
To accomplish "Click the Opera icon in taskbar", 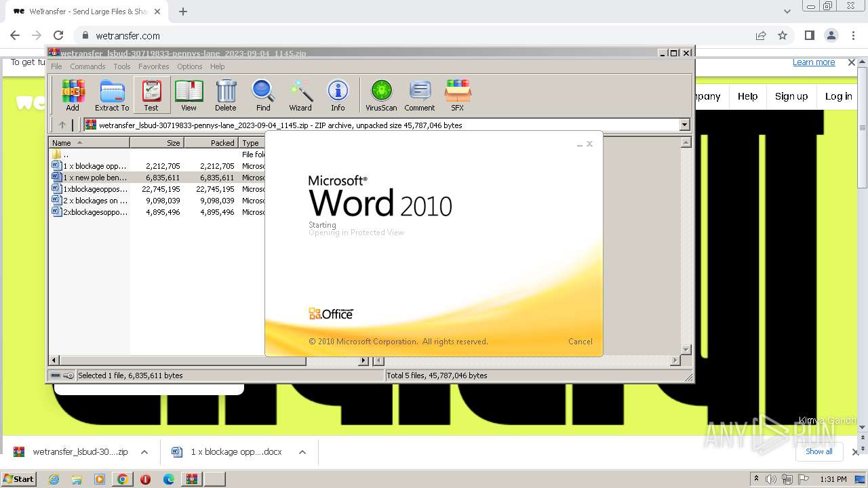I will coord(145,479).
